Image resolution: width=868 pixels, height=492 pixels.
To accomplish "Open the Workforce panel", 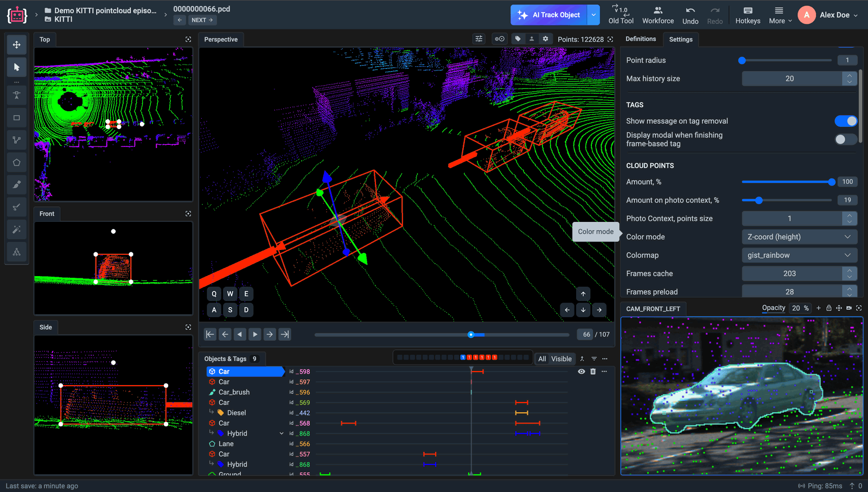I will click(658, 15).
